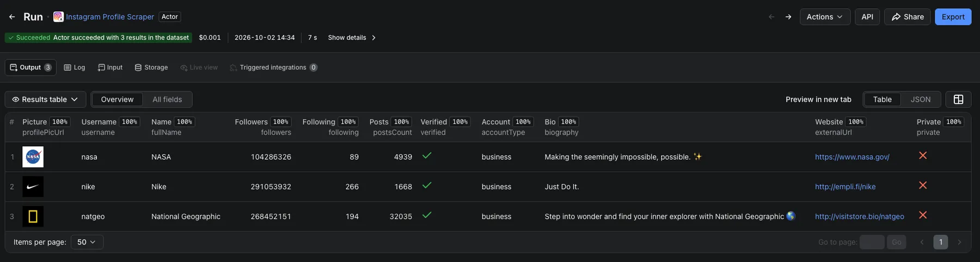Go back using the left arrow beside Run

click(x=12, y=17)
